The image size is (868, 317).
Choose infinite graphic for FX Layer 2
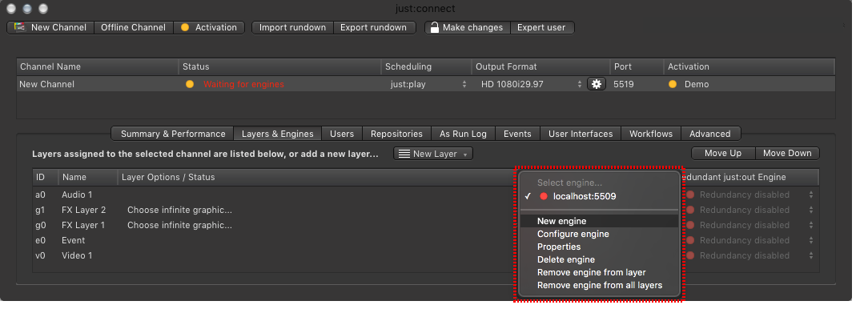point(179,210)
